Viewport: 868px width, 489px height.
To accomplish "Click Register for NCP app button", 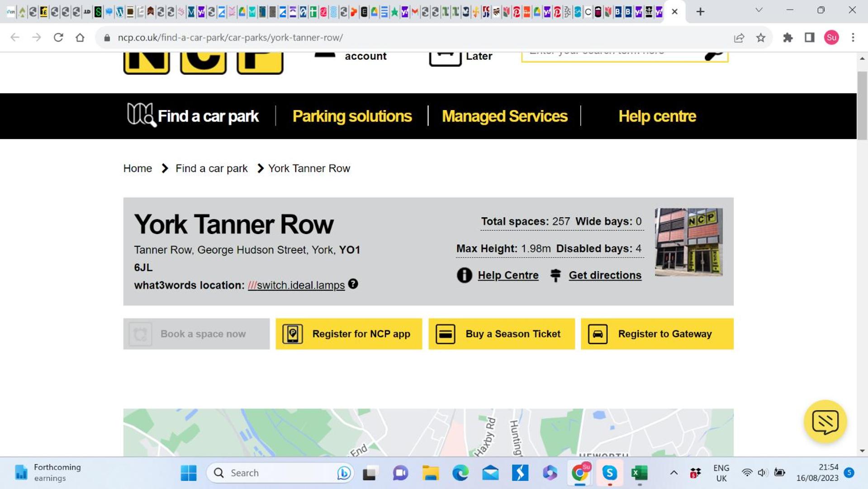I will [x=349, y=334].
